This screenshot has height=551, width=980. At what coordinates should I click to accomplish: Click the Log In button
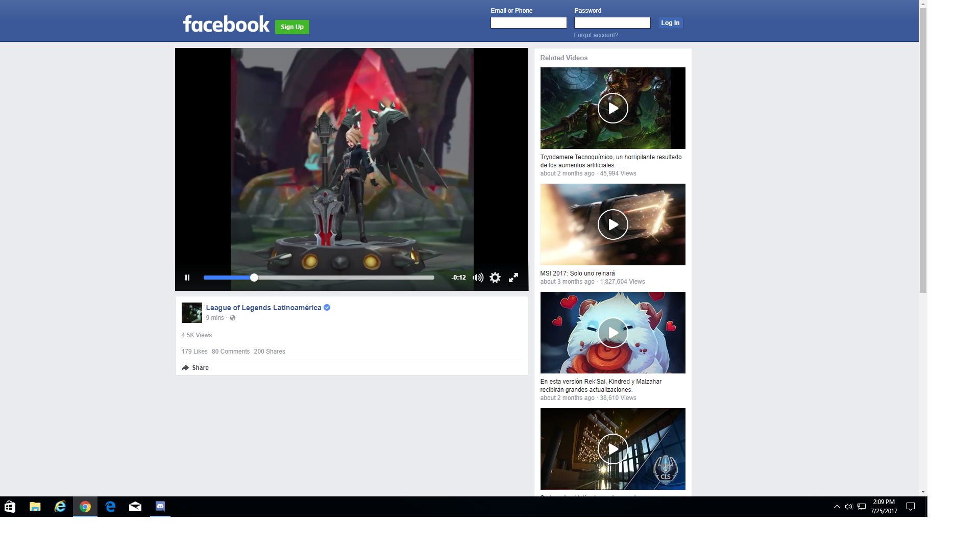pos(670,23)
